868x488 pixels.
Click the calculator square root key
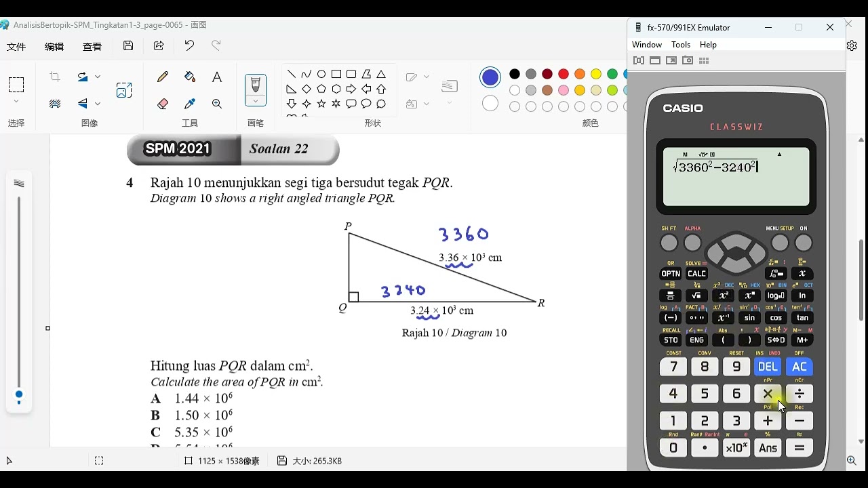(696, 296)
